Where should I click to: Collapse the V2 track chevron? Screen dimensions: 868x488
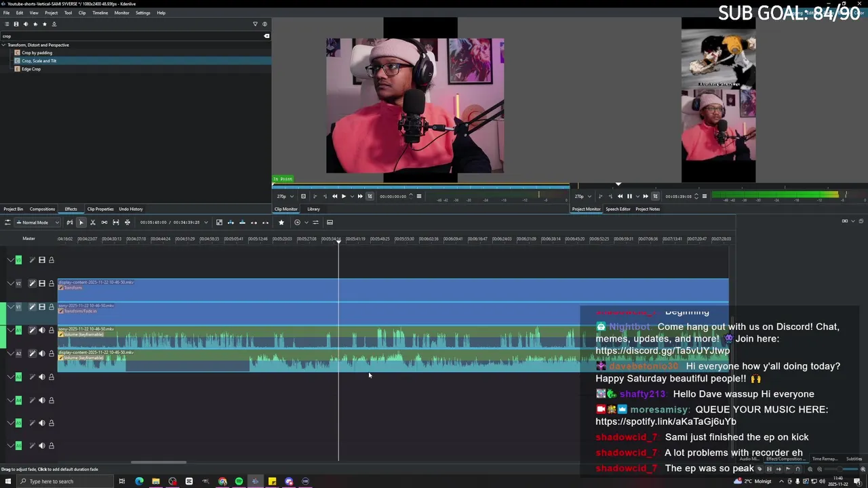tap(10, 283)
